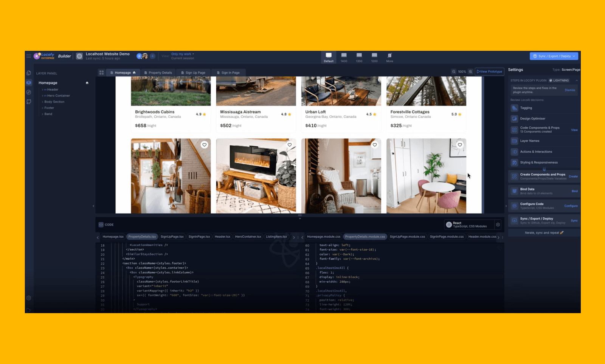Click the View Prototype button

point(490,71)
